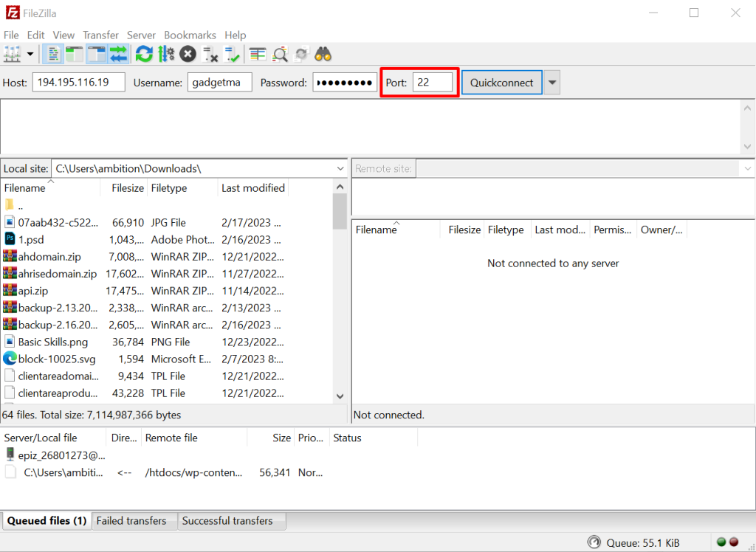Select the 07aab432-c522 JPG file
The height and width of the screenshot is (552, 756).
[x=166, y=223]
